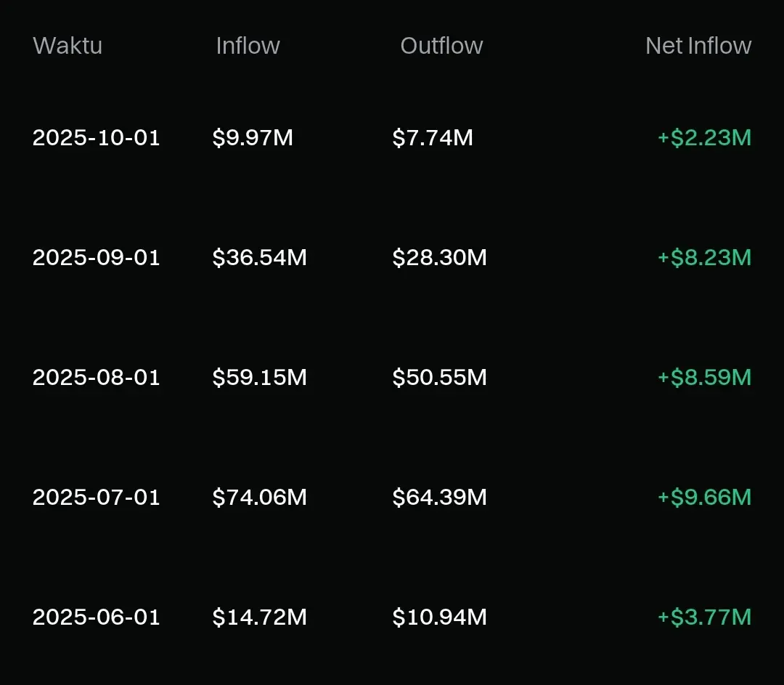
Task: Click the +$8.23M net inflow figure
Action: pos(704,257)
